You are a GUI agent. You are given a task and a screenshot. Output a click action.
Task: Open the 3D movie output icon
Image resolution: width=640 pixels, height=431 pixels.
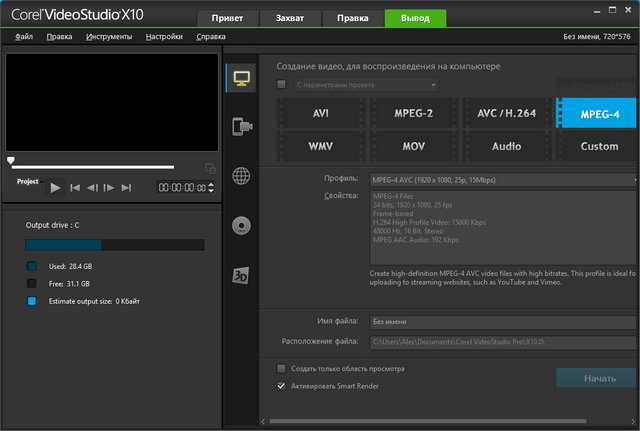(x=241, y=274)
